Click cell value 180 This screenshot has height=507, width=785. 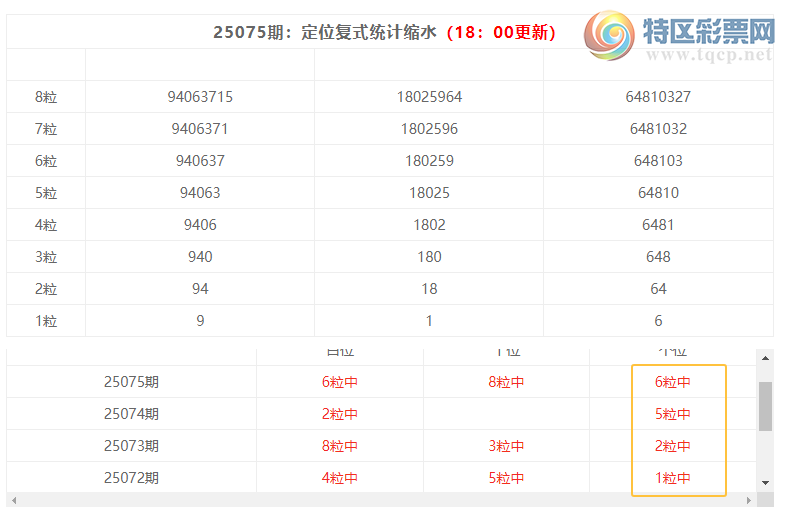pyautogui.click(x=430, y=257)
